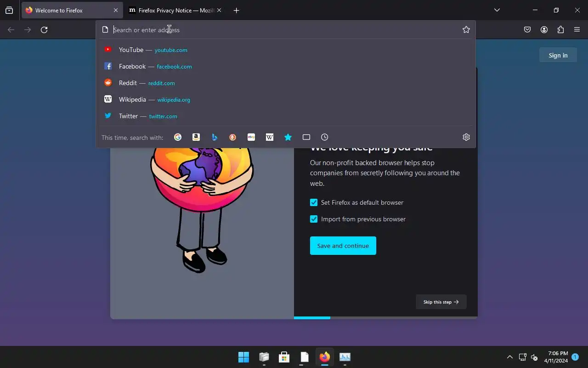Focus the Search or enter address field
Viewport: 588px width, 368px height.
(x=285, y=29)
